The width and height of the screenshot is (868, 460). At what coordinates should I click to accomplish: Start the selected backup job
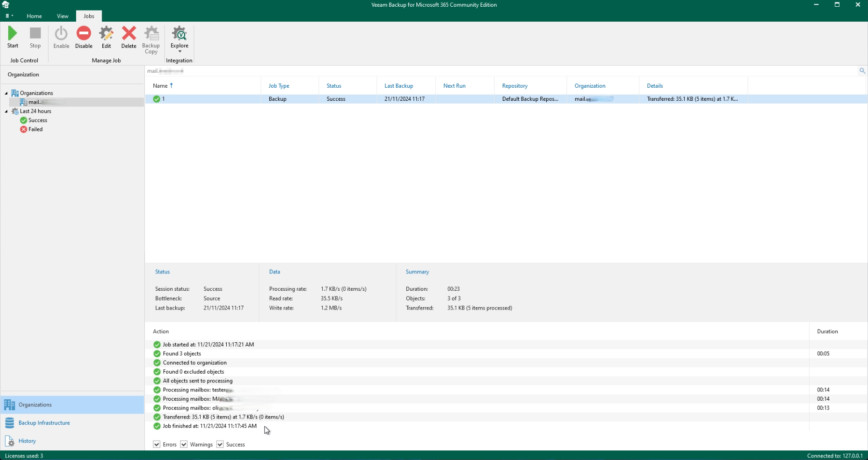[13, 37]
